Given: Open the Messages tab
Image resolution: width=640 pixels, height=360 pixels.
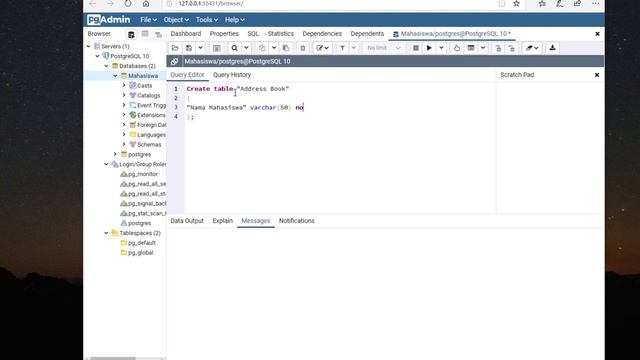Looking at the screenshot, I should pos(256,220).
